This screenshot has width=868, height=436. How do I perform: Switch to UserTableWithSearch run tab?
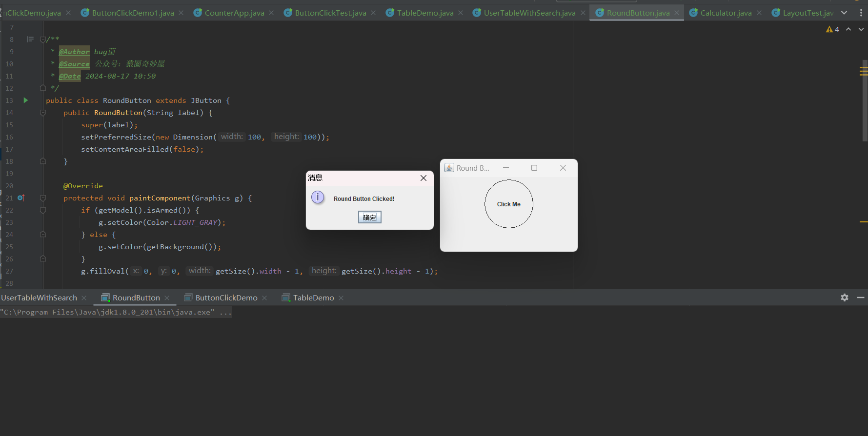point(39,298)
